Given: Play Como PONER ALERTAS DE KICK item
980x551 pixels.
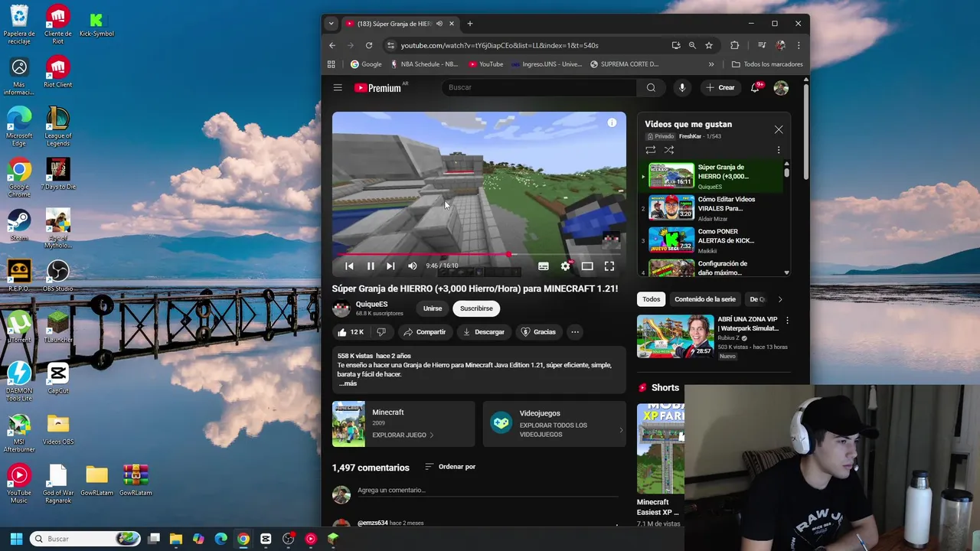Looking at the screenshot, I should coord(710,240).
